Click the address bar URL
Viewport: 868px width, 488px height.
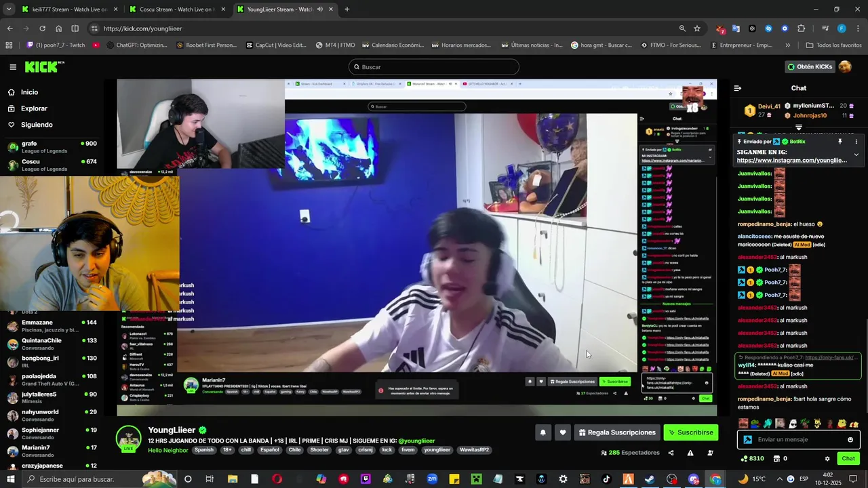pos(142,28)
